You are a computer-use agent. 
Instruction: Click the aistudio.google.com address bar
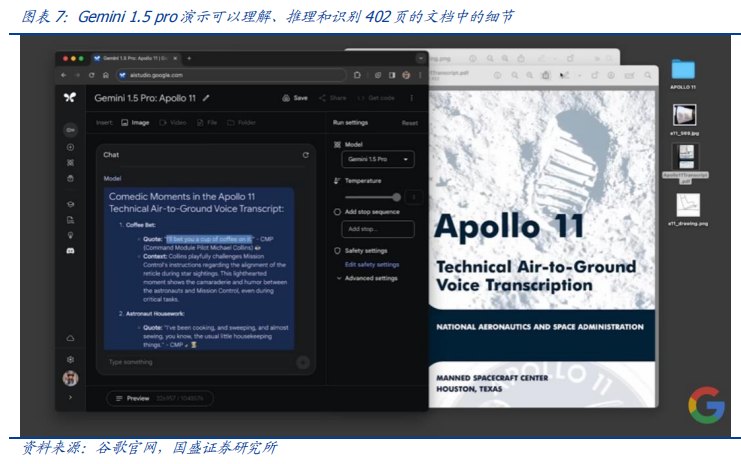232,75
